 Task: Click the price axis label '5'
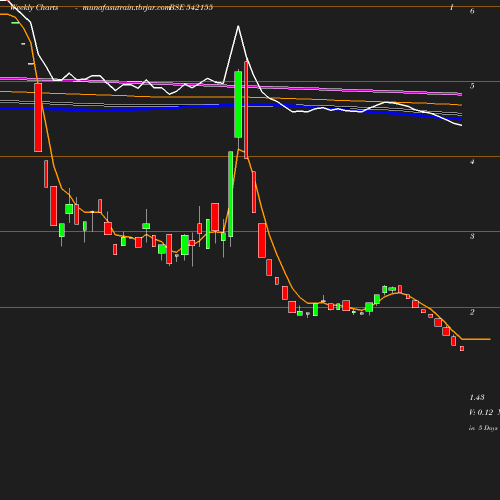click(x=472, y=86)
